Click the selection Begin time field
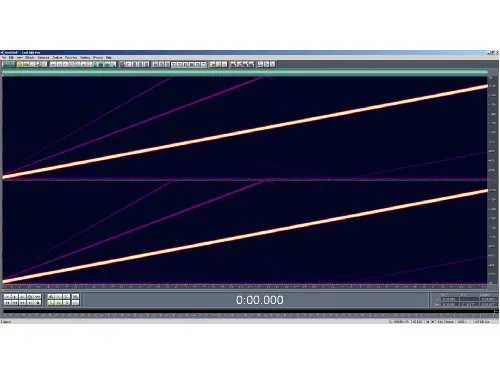The height and width of the screenshot is (375, 500). [450, 299]
